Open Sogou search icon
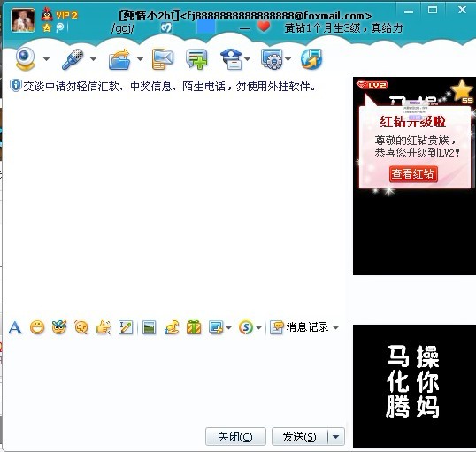 pyautogui.click(x=246, y=327)
